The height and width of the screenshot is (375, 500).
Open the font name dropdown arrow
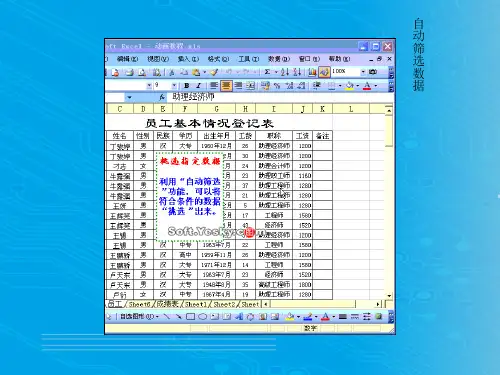click(x=149, y=86)
